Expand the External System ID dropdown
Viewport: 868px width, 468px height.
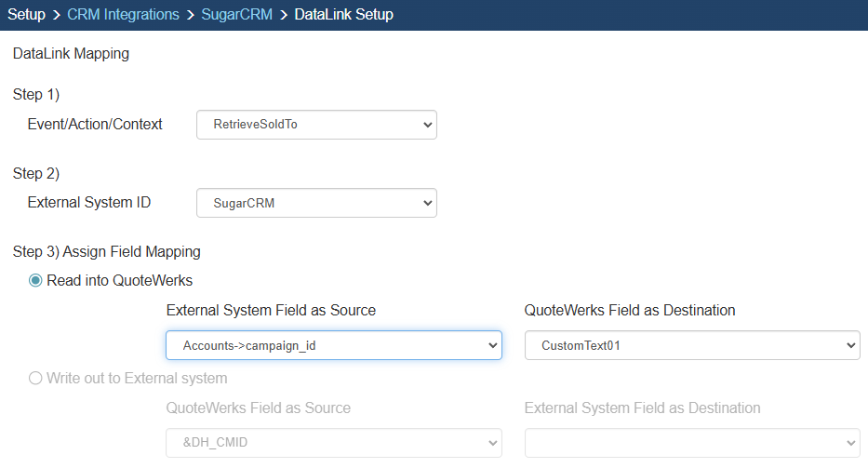point(316,203)
